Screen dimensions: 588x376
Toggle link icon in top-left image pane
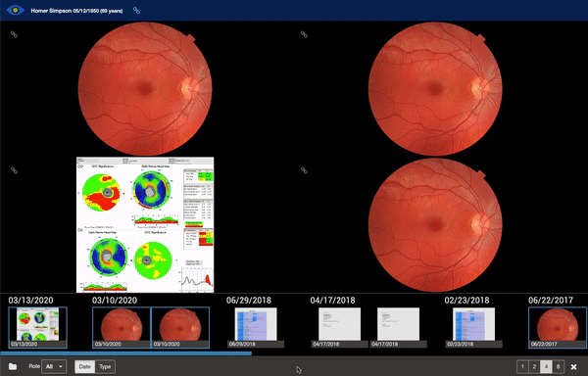click(x=14, y=34)
